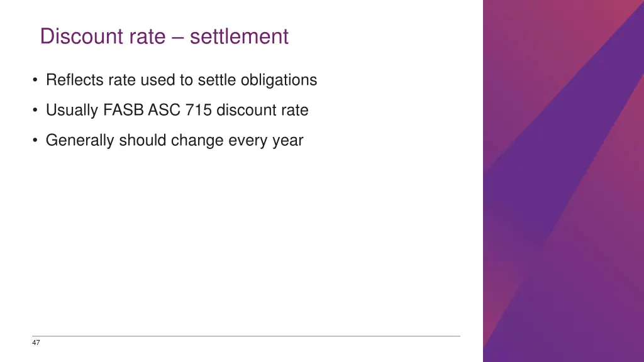Viewport: 644px width, 362px height.
Task: Click the word 'year' in third bullet
Action: [x=288, y=141]
